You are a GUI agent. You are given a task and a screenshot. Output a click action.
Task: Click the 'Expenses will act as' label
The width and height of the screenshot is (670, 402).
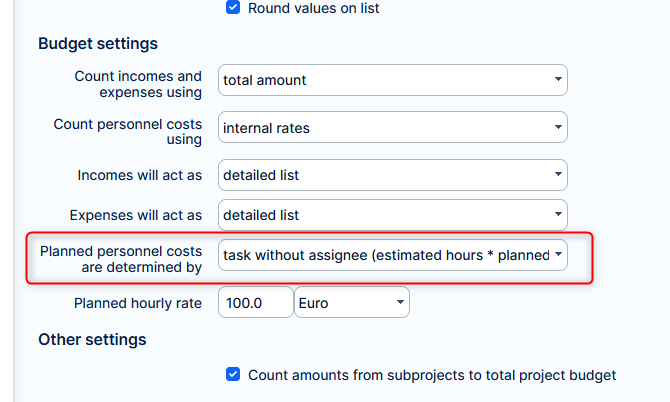pos(135,215)
